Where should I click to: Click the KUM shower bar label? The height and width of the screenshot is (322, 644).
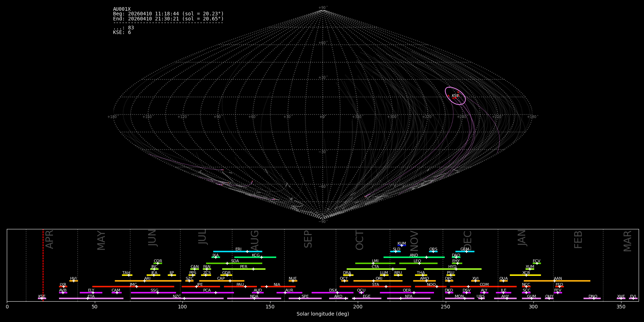[x=401, y=244]
